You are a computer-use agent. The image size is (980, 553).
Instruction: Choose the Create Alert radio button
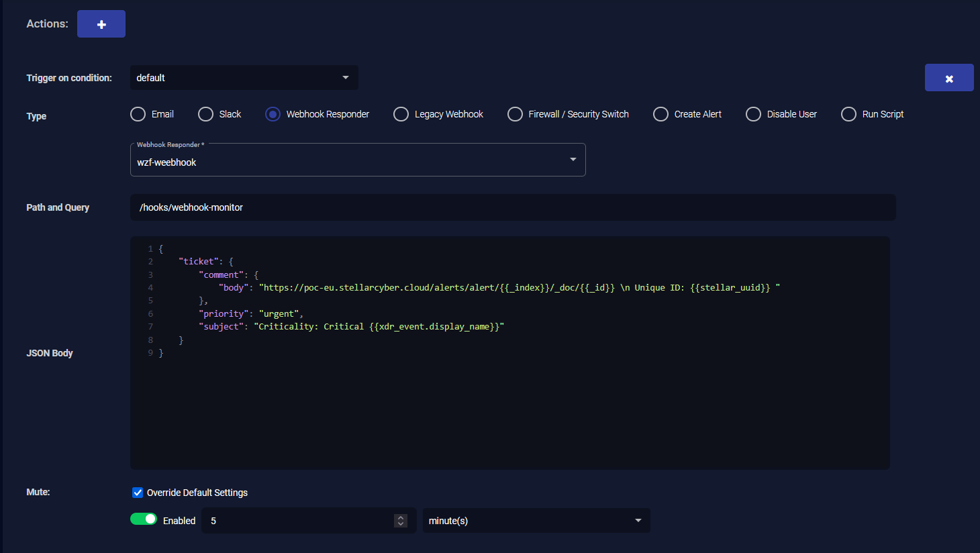661,114
